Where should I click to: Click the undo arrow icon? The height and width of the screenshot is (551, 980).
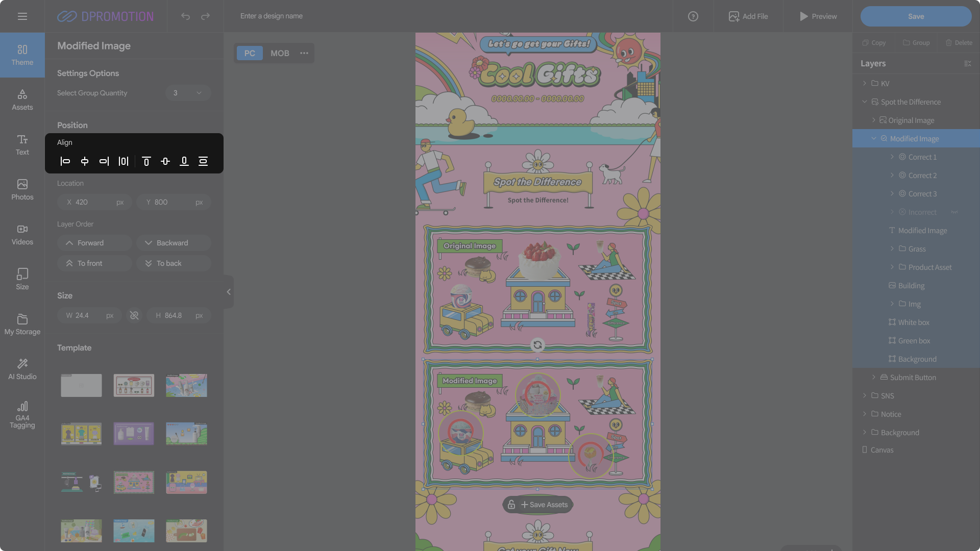(185, 16)
